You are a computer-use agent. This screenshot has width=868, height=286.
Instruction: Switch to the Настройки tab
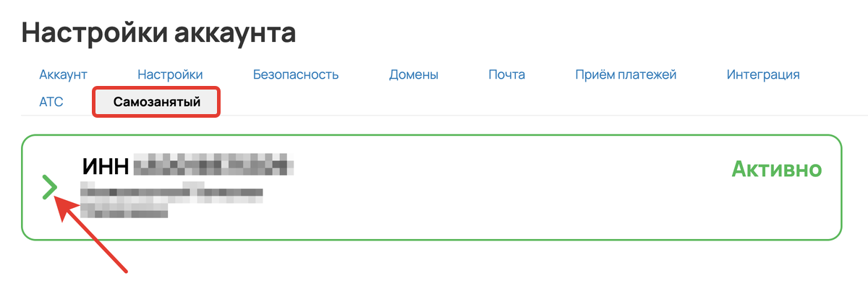click(170, 74)
